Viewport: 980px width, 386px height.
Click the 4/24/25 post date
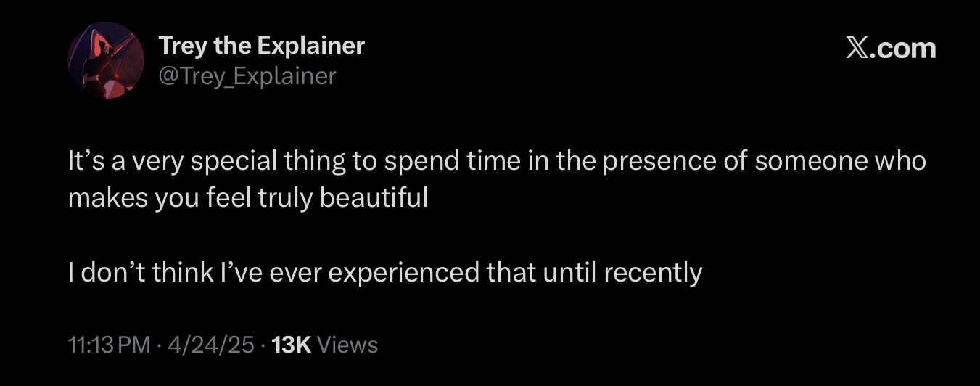(210, 344)
